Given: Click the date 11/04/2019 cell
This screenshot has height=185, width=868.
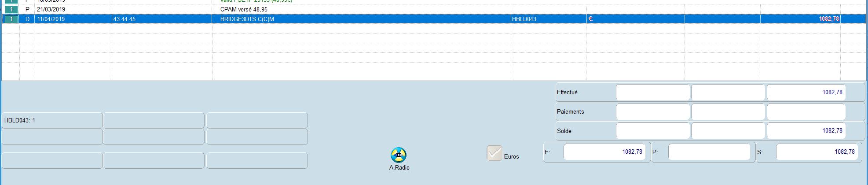Looking at the screenshot, I should (51, 19).
